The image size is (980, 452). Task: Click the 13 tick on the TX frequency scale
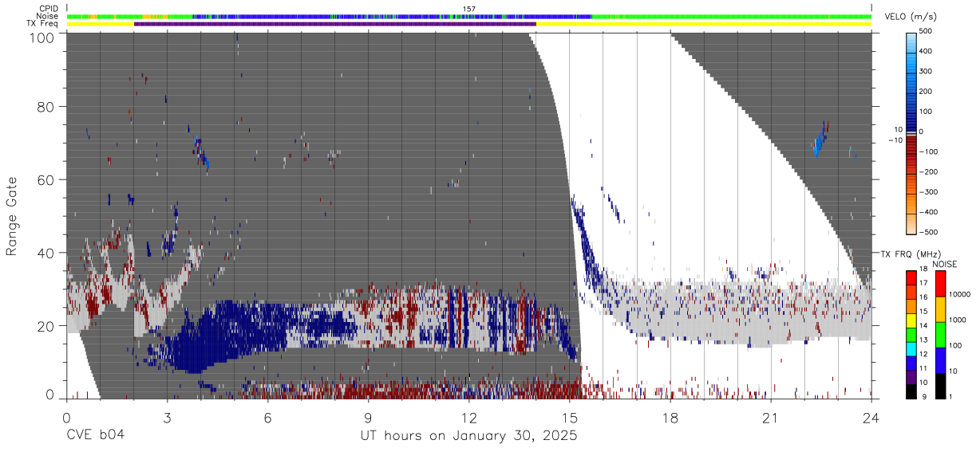point(923,340)
